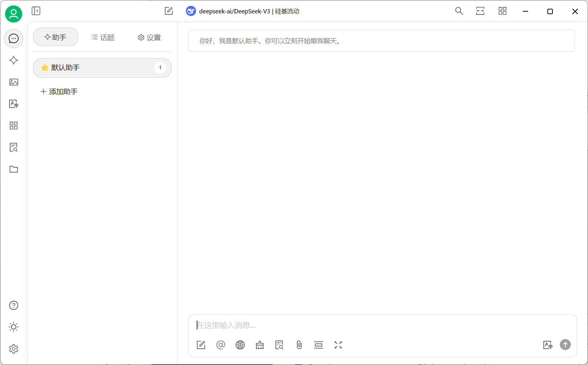Open the agents sparkle icon in the sidebar
588x365 pixels.
click(x=13, y=60)
